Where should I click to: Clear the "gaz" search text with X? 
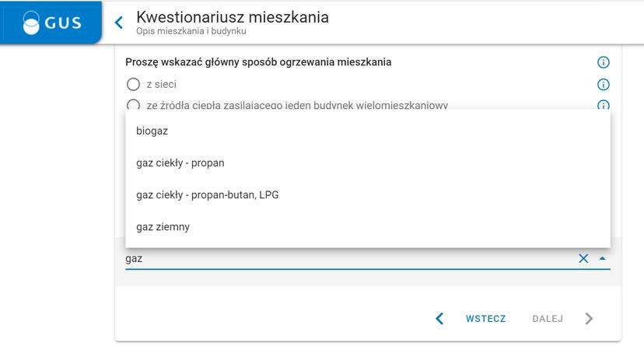click(583, 258)
